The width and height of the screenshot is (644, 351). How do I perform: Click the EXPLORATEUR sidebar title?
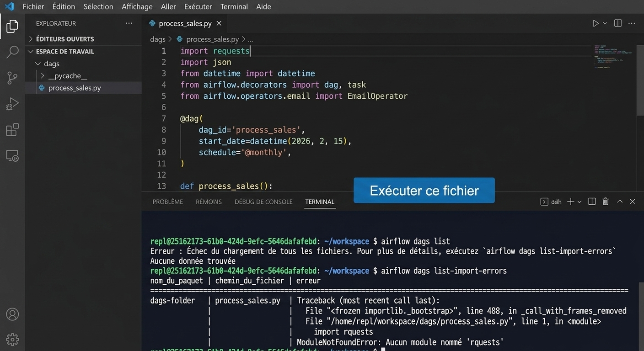point(56,23)
